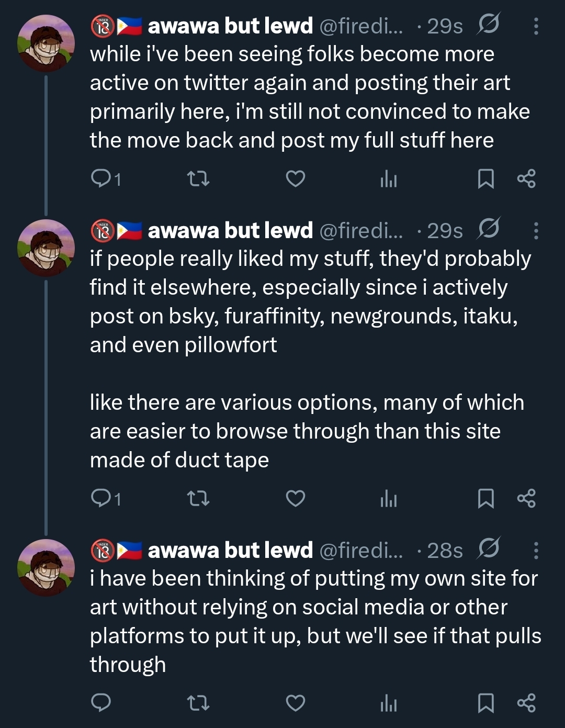Like the tweet about moving back
The image size is (565, 728).
pos(296,179)
